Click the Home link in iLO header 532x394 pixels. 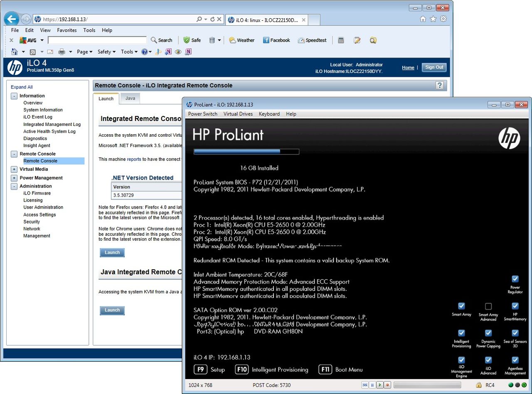point(408,68)
